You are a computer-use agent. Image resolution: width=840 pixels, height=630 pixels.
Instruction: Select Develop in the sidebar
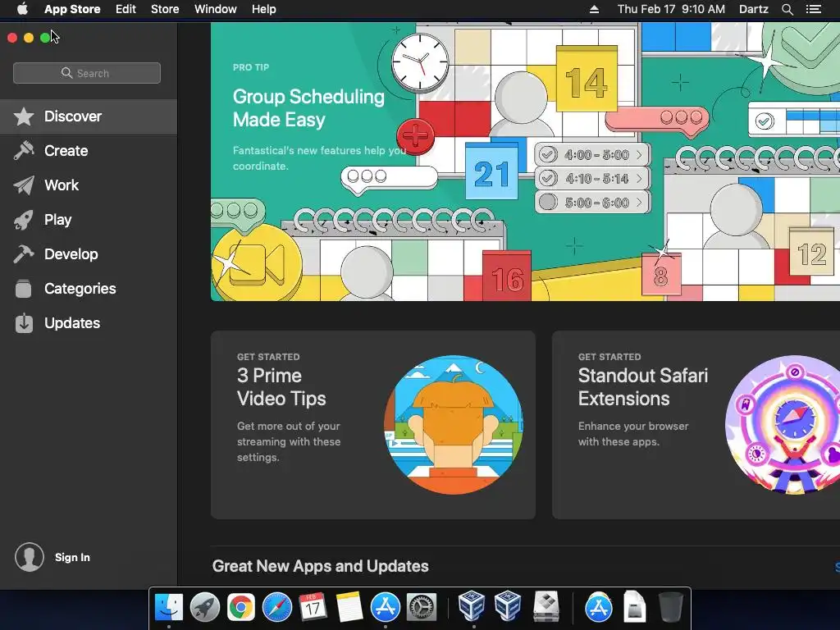[x=89, y=254]
